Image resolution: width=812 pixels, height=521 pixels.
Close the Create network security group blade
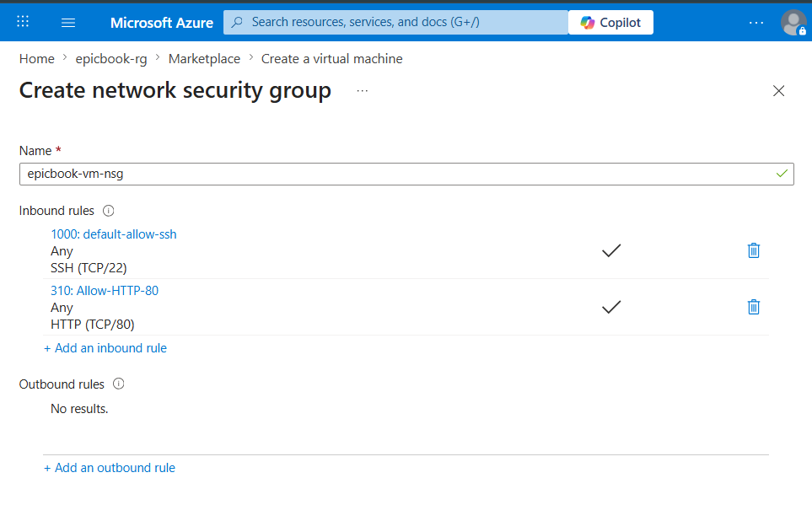778,91
